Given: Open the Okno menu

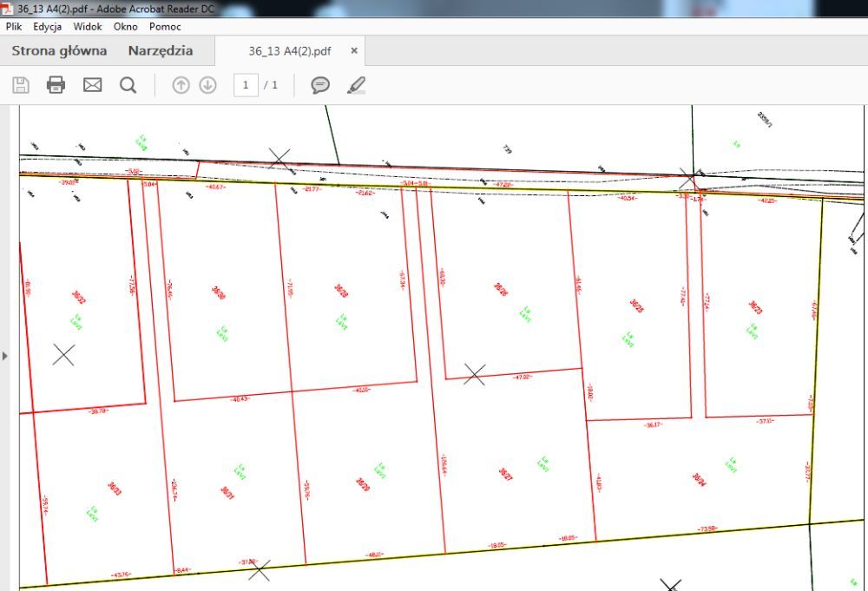Looking at the screenshot, I should click(x=126, y=27).
